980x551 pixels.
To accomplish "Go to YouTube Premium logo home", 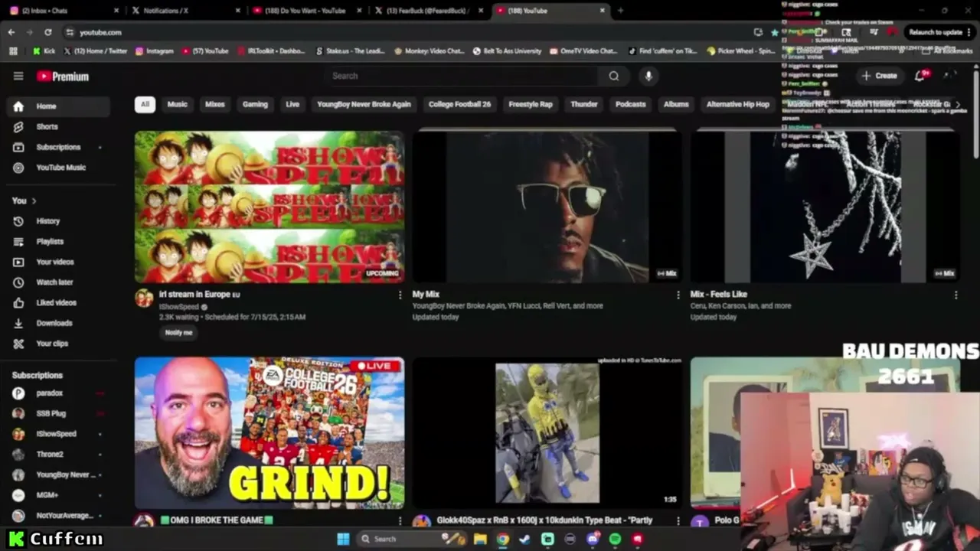I will click(63, 77).
